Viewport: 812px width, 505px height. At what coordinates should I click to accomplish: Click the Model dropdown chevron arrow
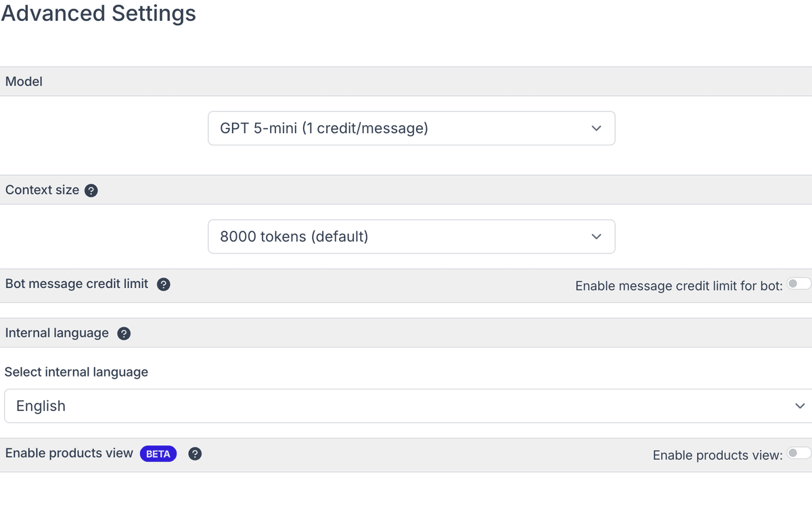coord(596,128)
